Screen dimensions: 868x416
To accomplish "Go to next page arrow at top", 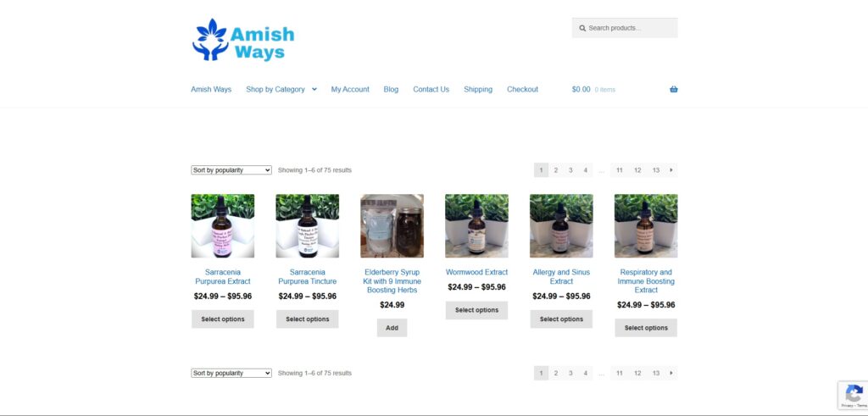I will point(671,170).
